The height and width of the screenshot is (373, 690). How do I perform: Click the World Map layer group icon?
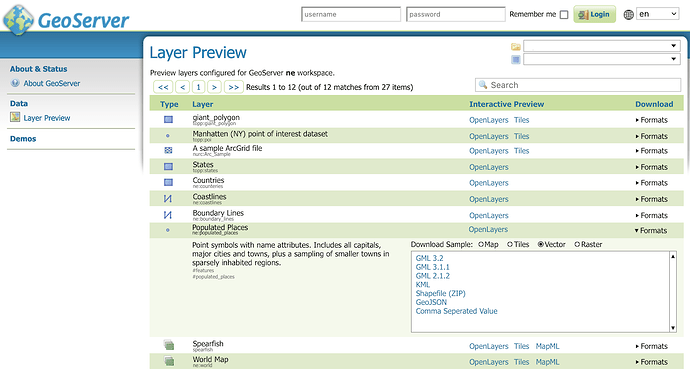point(169,361)
